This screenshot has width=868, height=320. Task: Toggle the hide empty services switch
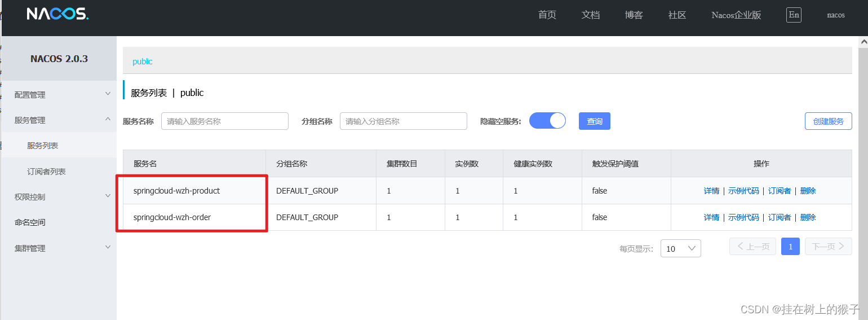pos(547,121)
